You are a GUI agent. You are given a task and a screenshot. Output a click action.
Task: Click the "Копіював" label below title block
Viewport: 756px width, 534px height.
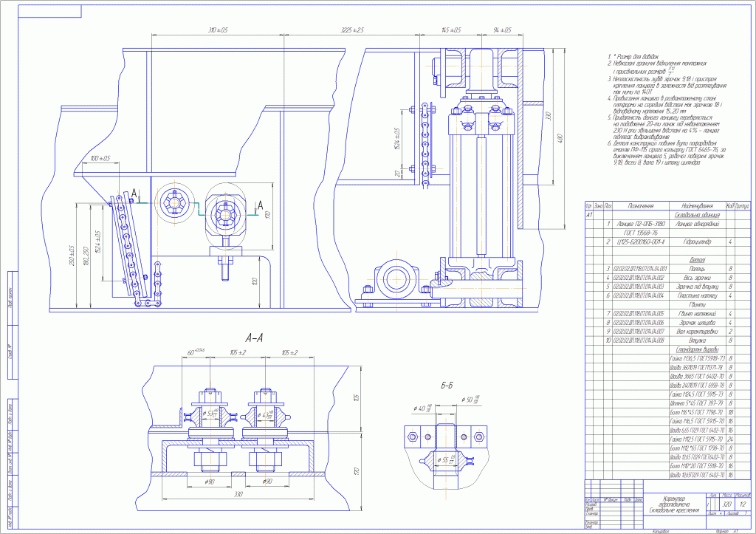[x=661, y=531]
